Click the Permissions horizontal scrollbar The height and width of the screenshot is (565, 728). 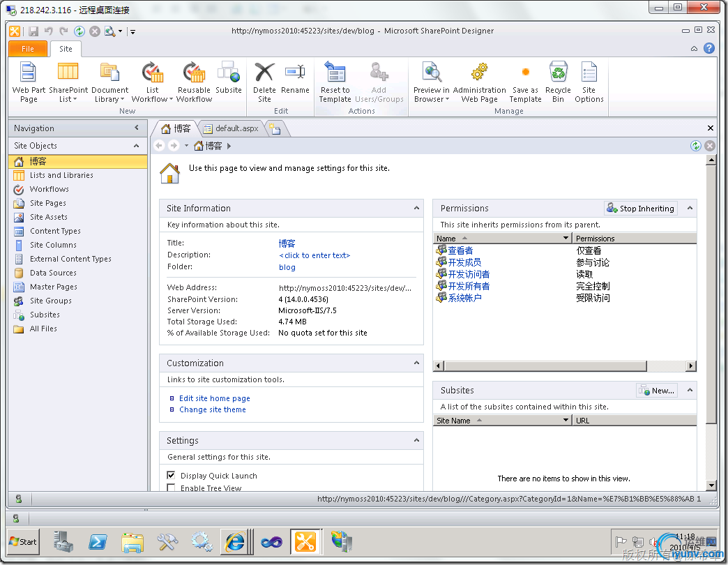(x=545, y=366)
